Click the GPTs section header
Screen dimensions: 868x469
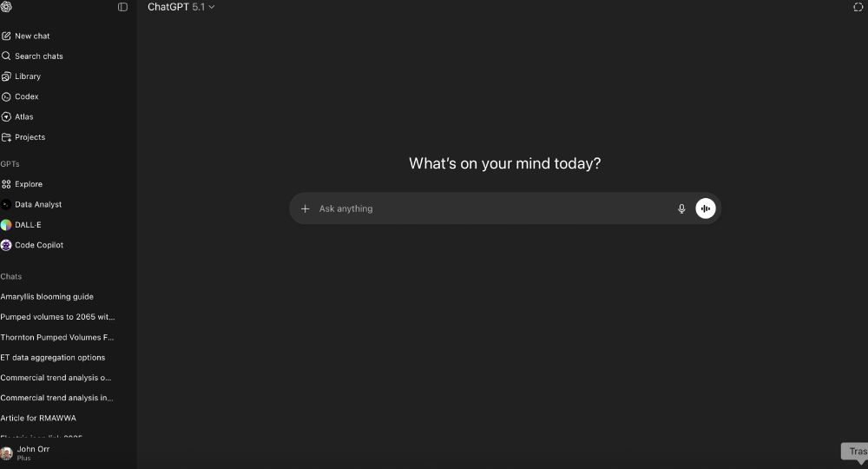click(x=10, y=164)
